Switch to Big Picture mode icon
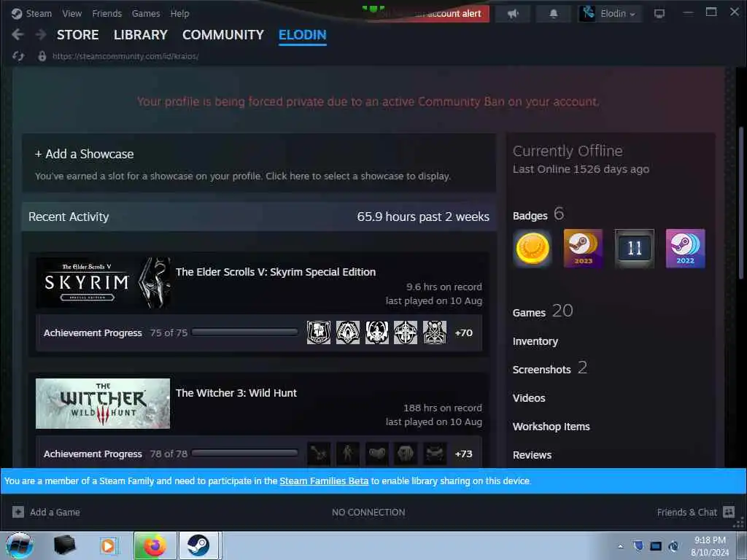 pyautogui.click(x=659, y=13)
